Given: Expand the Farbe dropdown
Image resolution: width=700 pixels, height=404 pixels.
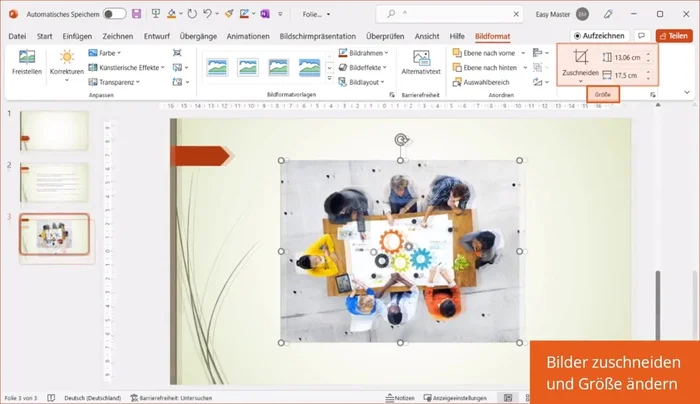Looking at the screenshot, I should pyautogui.click(x=104, y=52).
